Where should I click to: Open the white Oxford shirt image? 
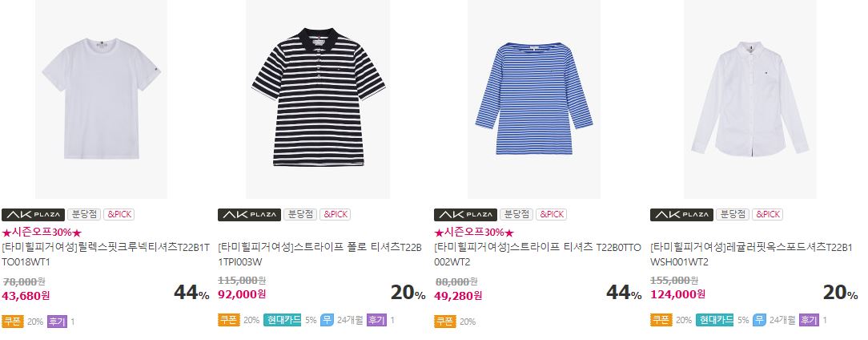[749, 99]
